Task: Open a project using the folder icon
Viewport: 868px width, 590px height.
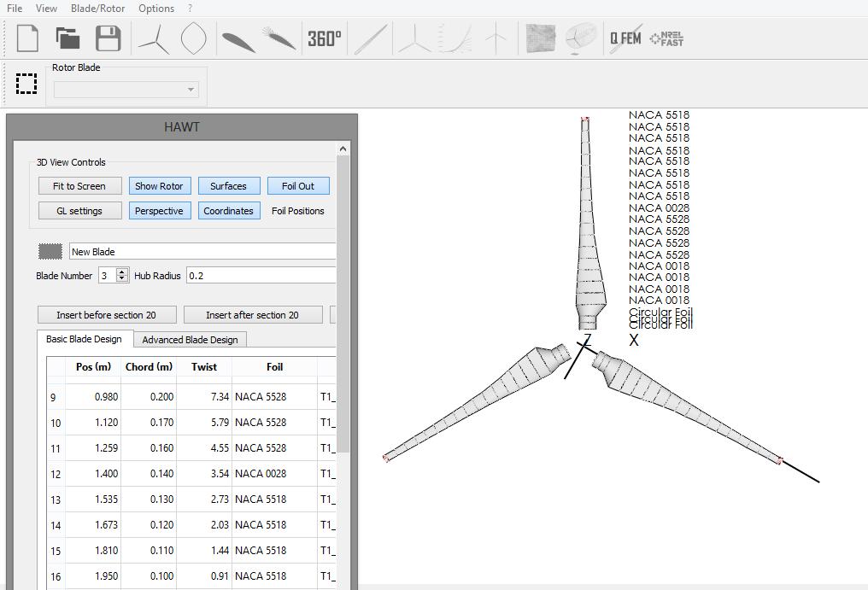Action: tap(67, 38)
